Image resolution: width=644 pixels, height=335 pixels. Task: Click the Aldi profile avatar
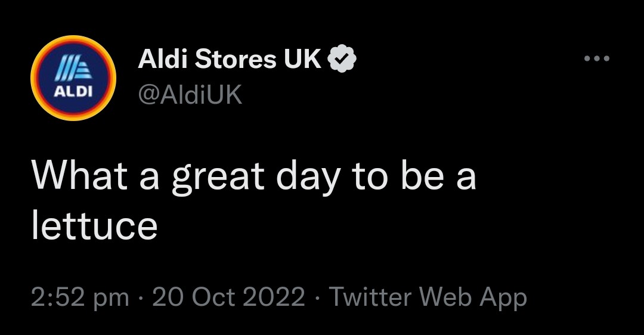tap(73, 78)
